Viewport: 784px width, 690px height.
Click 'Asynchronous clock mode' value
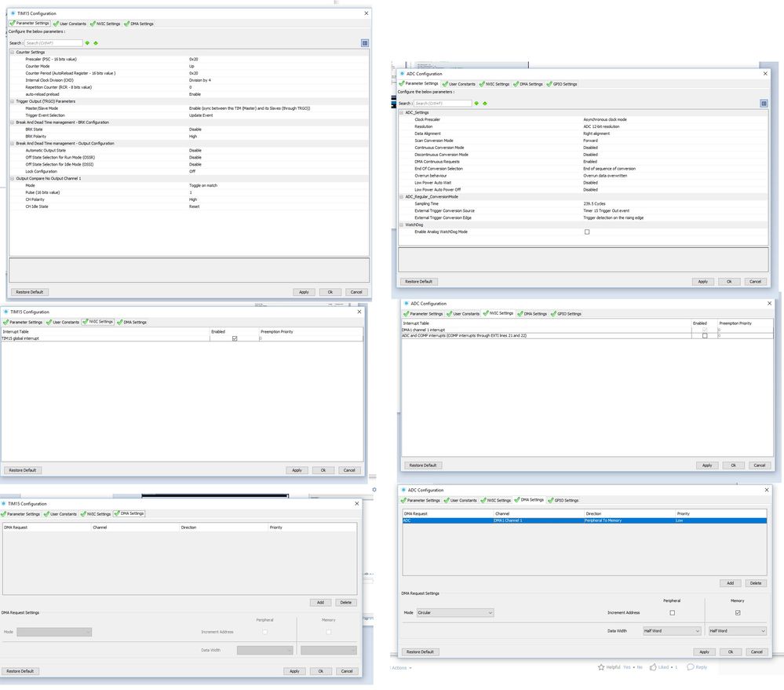click(x=604, y=119)
